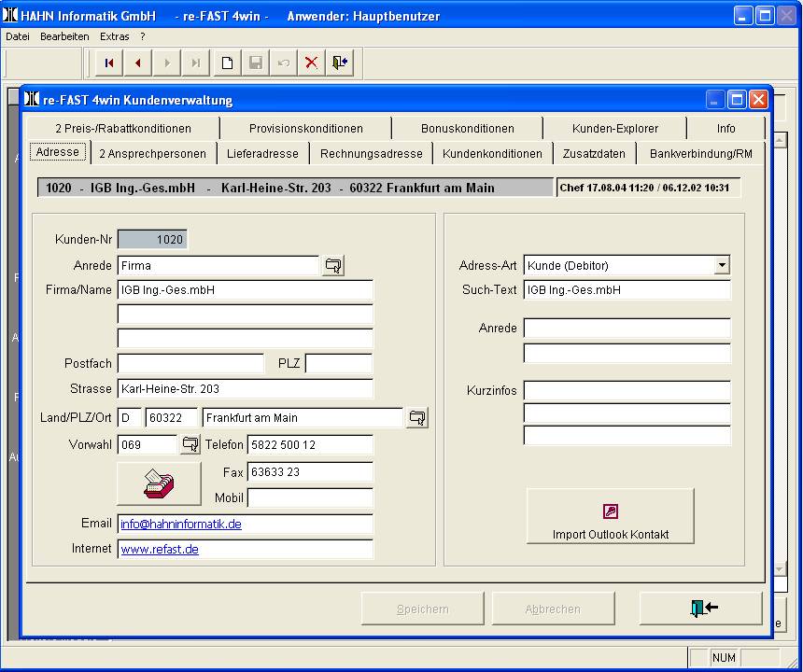Click the Firma/Name field with IGB Ing.-Ges.mbH
This screenshot has width=803, height=672.
click(x=246, y=289)
